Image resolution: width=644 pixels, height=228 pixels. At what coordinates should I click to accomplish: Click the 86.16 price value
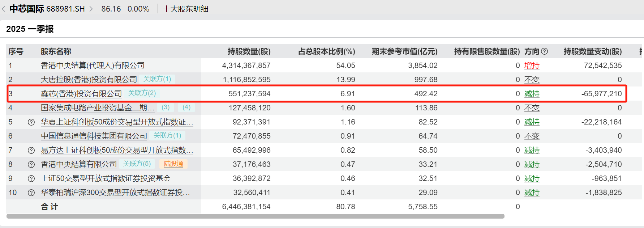[x=111, y=9]
